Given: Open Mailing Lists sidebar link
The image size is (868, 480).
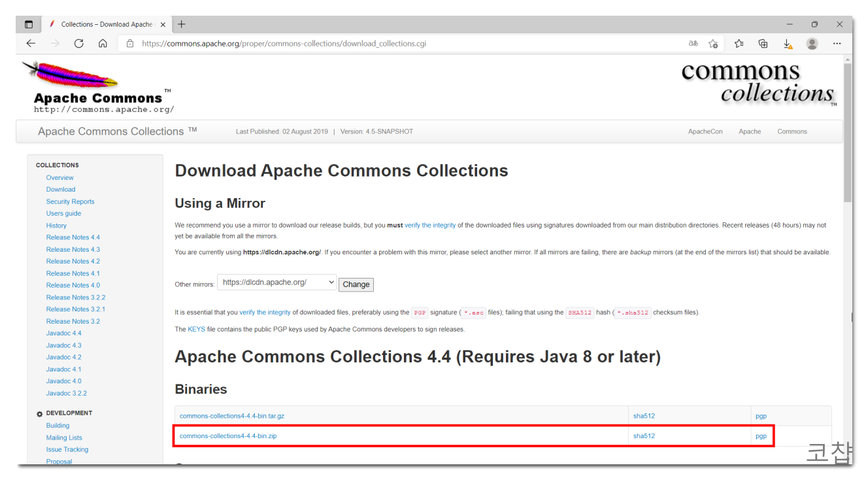Looking at the screenshot, I should [64, 437].
